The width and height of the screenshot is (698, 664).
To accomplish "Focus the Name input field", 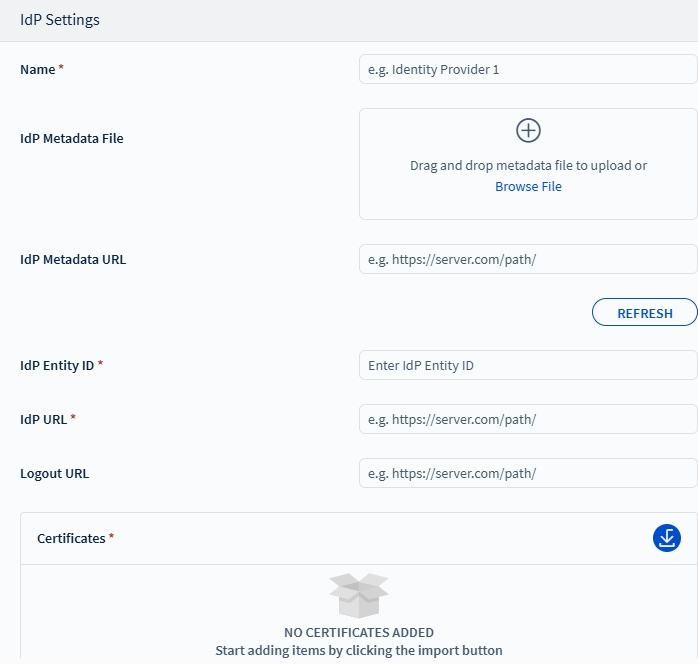I will point(528,69).
